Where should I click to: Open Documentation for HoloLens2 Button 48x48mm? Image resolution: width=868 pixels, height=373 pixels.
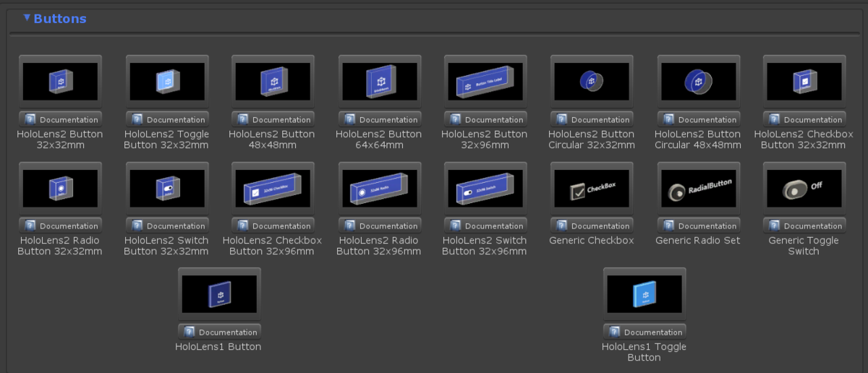273,119
